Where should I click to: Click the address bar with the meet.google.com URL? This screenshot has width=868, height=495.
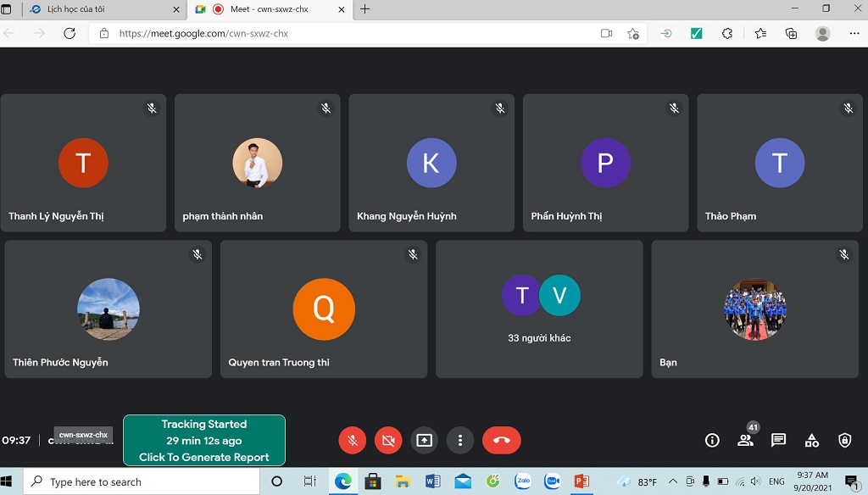tap(339, 34)
